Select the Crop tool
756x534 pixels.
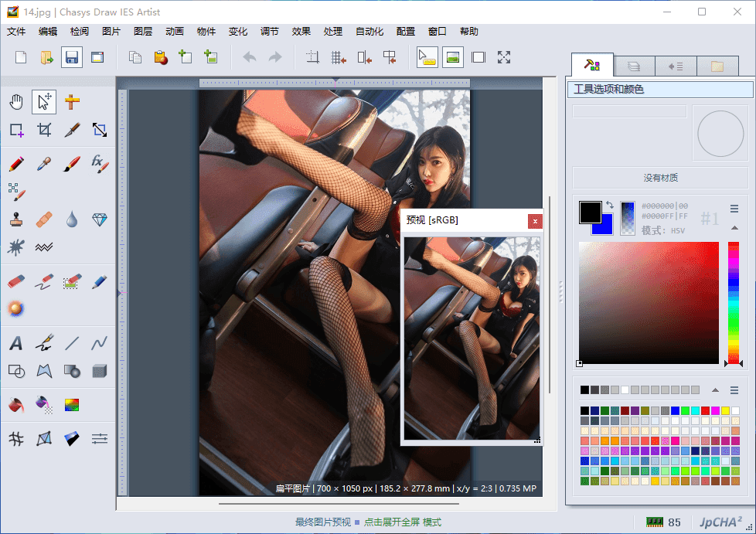point(44,129)
